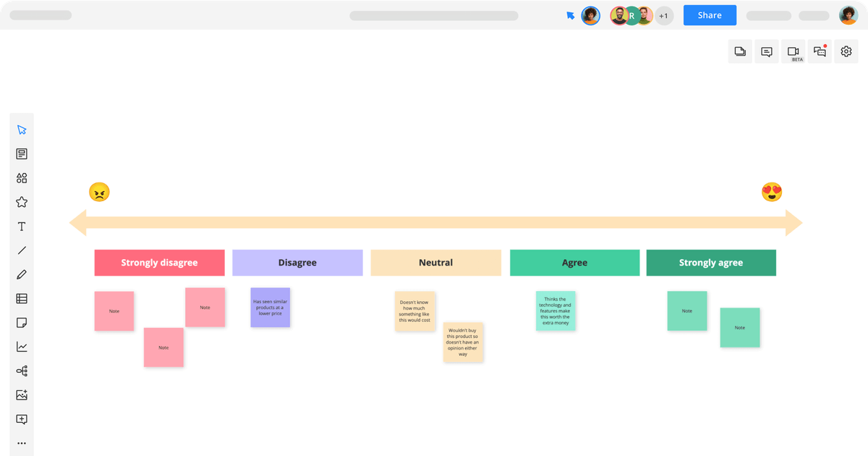
Task: Select the red 'Strongly disagree' label
Action: (159, 263)
